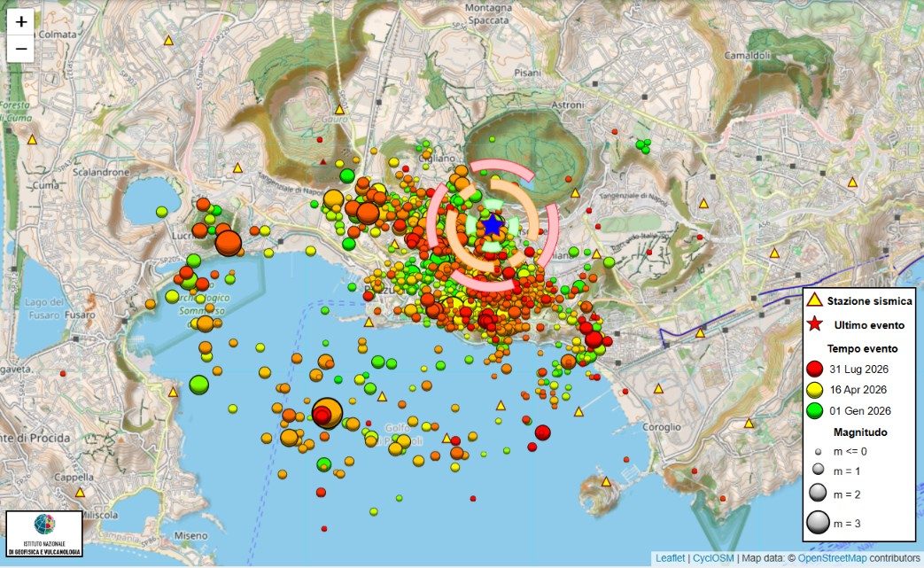This screenshot has height=568, width=924.
Task: Click the red 31 Lug 2026 legend swatch
Action: [x=814, y=369]
